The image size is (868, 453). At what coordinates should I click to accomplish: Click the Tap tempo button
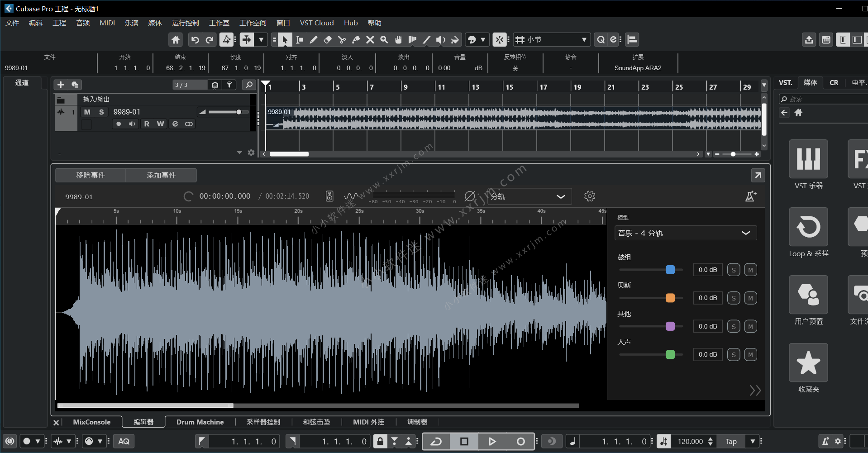pos(731,441)
